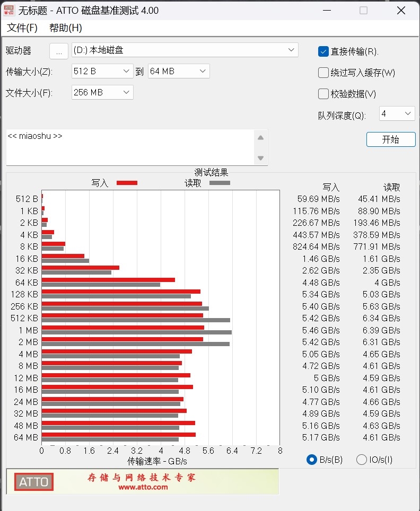
Task: Click the 48 MB row label
Action: coord(26,426)
